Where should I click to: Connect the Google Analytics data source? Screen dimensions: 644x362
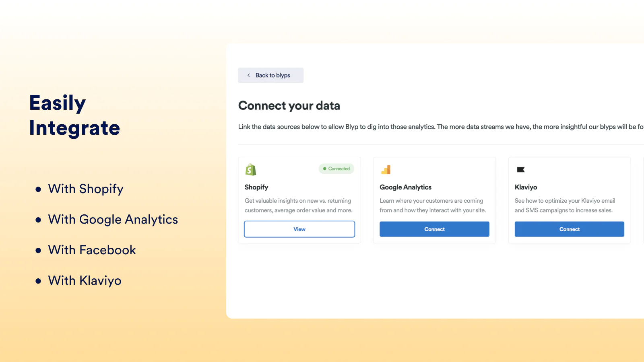coord(434,229)
